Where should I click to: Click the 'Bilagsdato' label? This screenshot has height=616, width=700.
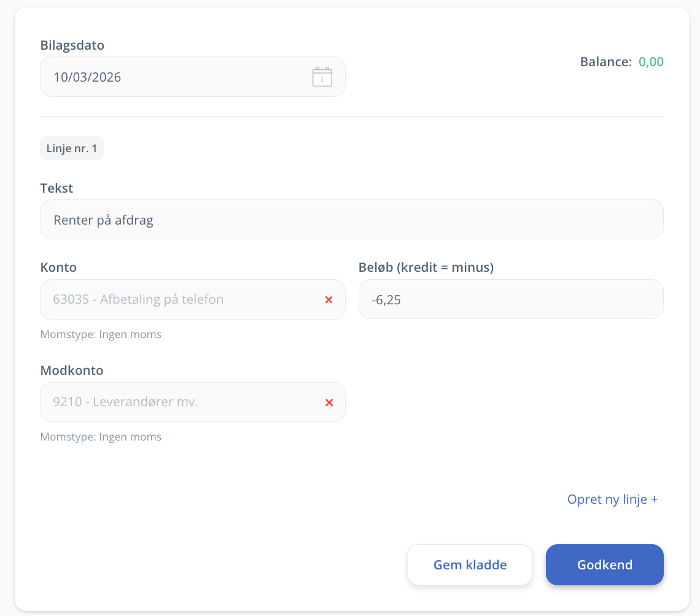tap(72, 45)
